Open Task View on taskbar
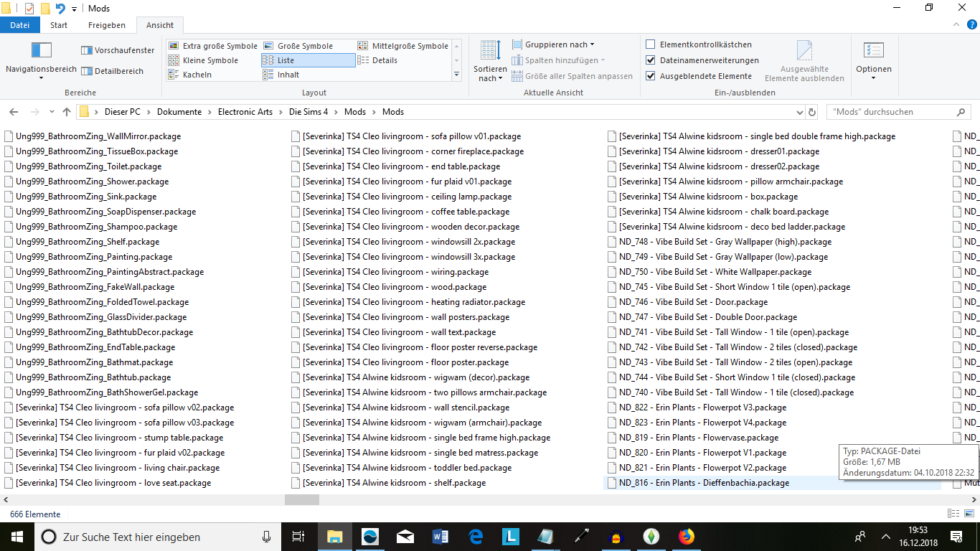980x551 pixels. pos(299,536)
